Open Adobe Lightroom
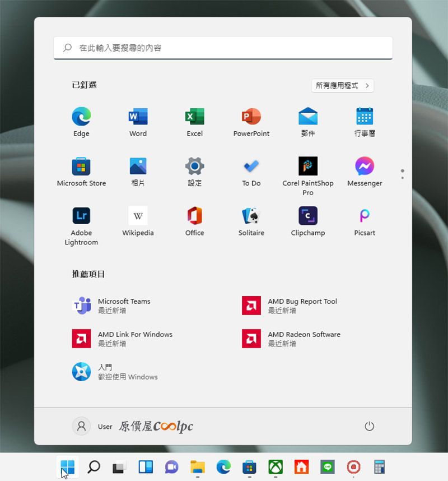Viewport: 448px width, 481px height. coord(81,226)
